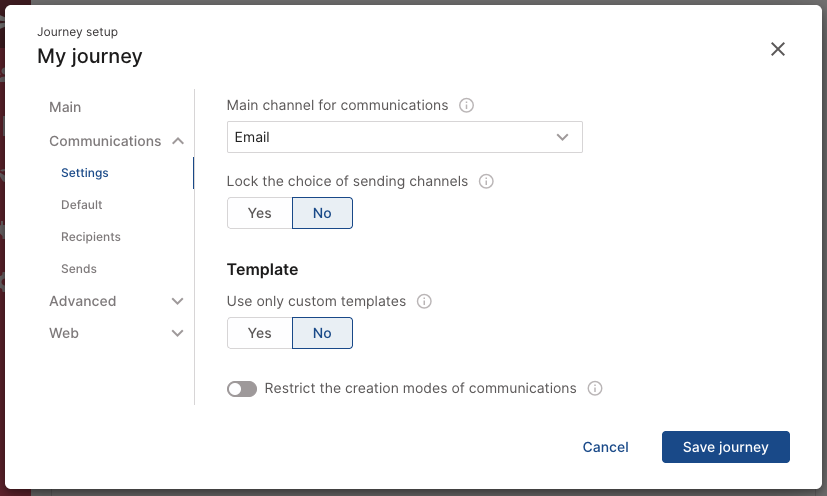Choose Yes for Use only custom templates
Screen dimensions: 827x496
pos(259,333)
